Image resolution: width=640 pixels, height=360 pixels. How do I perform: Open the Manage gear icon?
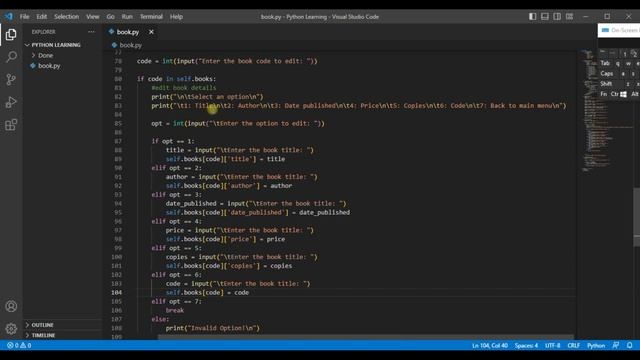point(11,328)
